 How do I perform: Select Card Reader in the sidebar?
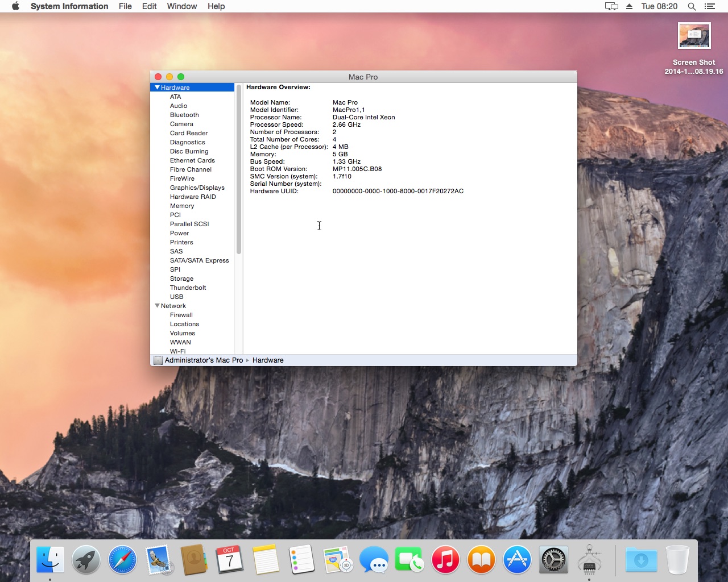189,133
